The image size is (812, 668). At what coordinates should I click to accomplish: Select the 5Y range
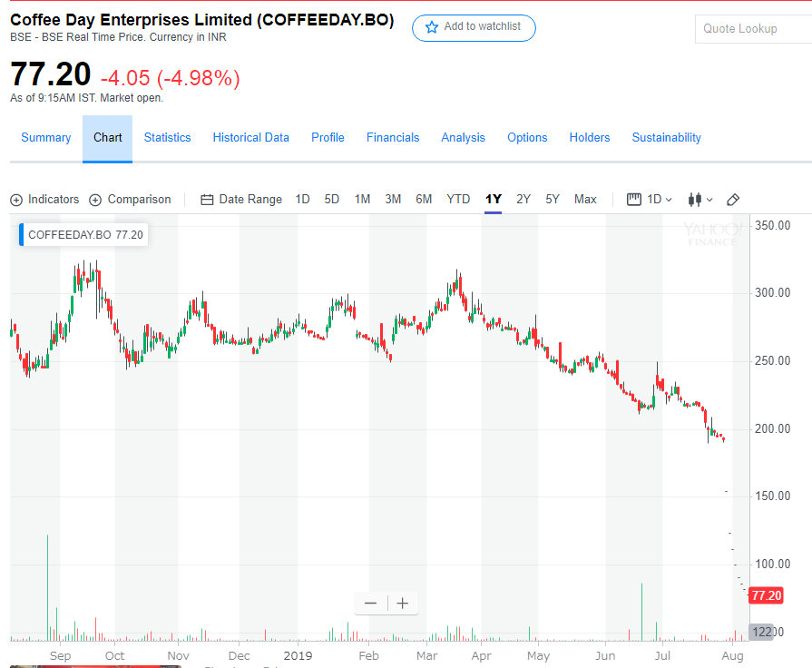click(x=552, y=200)
